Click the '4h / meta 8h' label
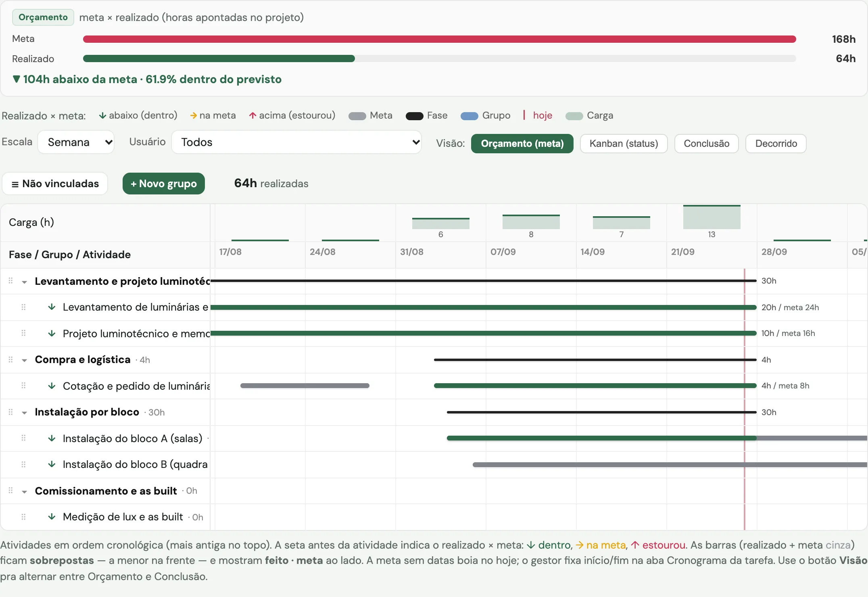Screen dimensions: 868x597 click(x=785, y=386)
